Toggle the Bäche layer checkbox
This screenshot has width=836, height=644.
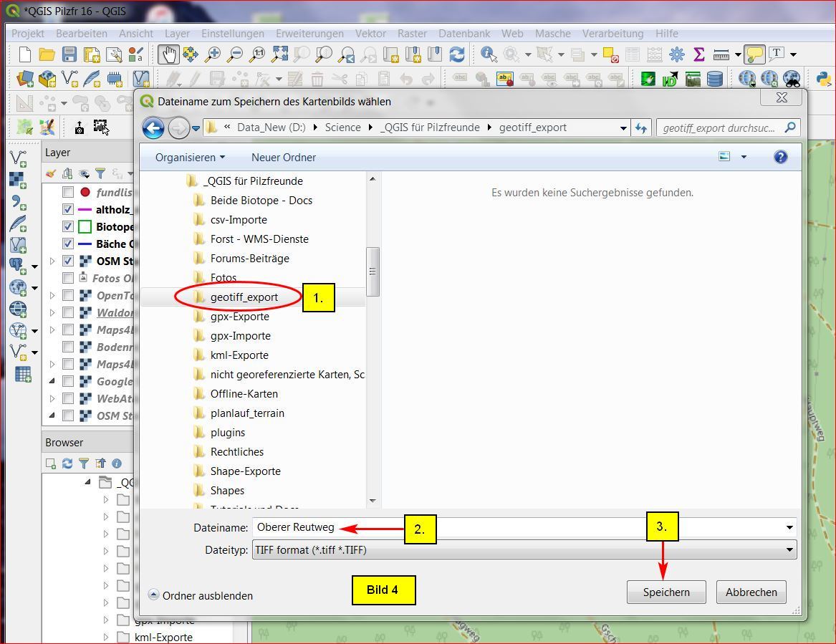tap(68, 244)
